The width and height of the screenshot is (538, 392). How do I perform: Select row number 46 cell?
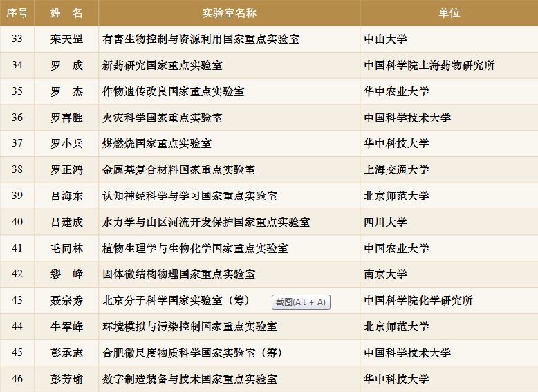click(17, 379)
